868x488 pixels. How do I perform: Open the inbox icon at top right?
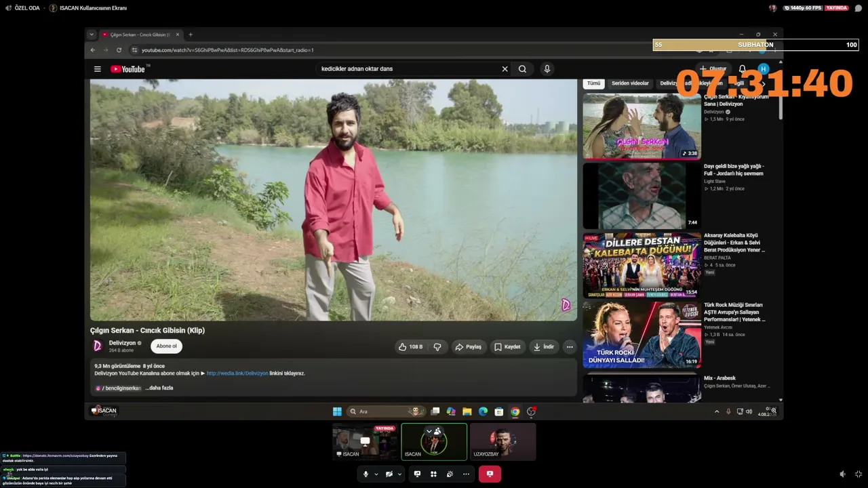[859, 8]
